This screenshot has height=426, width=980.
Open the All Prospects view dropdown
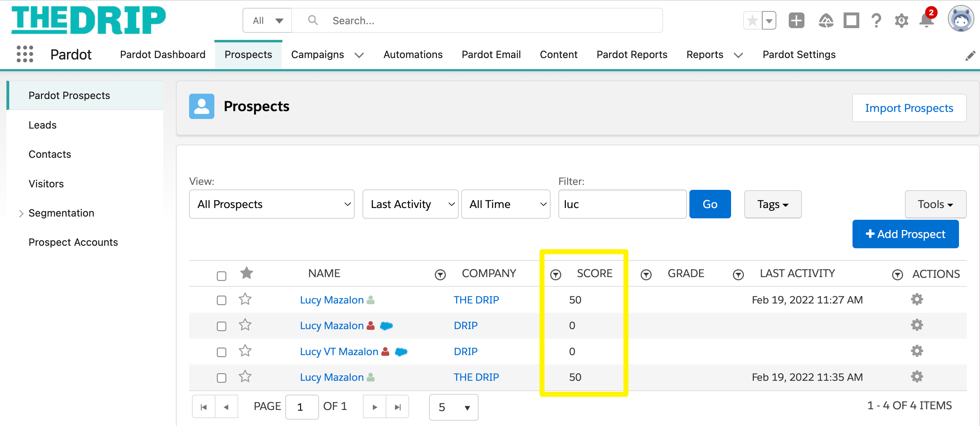272,204
